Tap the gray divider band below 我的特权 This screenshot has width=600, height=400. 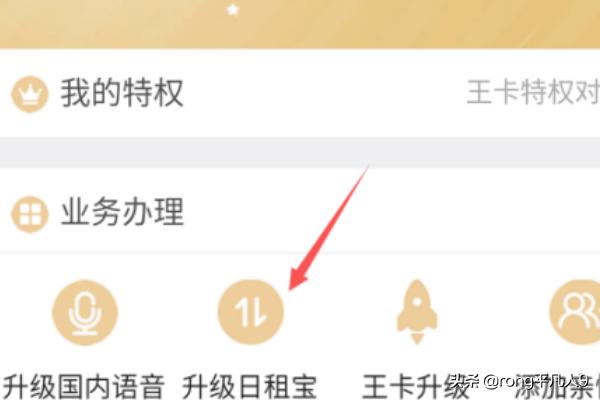pyautogui.click(x=300, y=152)
